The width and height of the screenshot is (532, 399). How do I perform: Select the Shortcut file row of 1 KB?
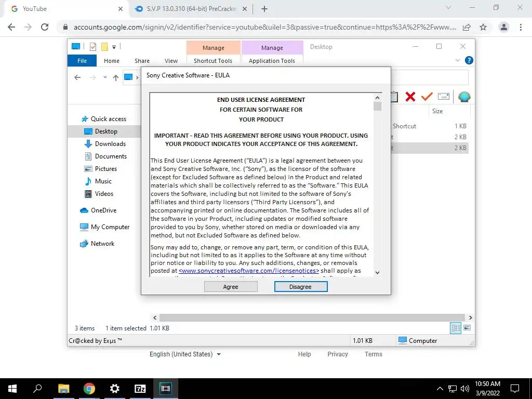tap(430, 126)
